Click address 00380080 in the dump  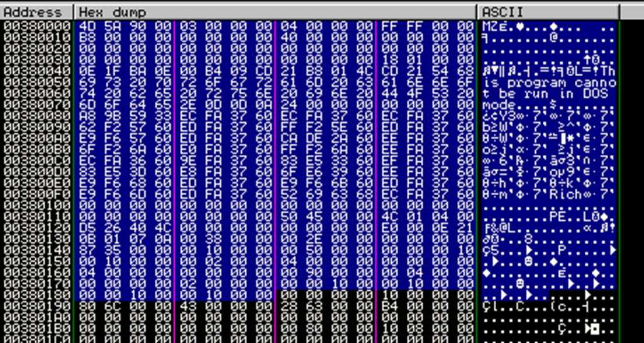(x=36, y=115)
